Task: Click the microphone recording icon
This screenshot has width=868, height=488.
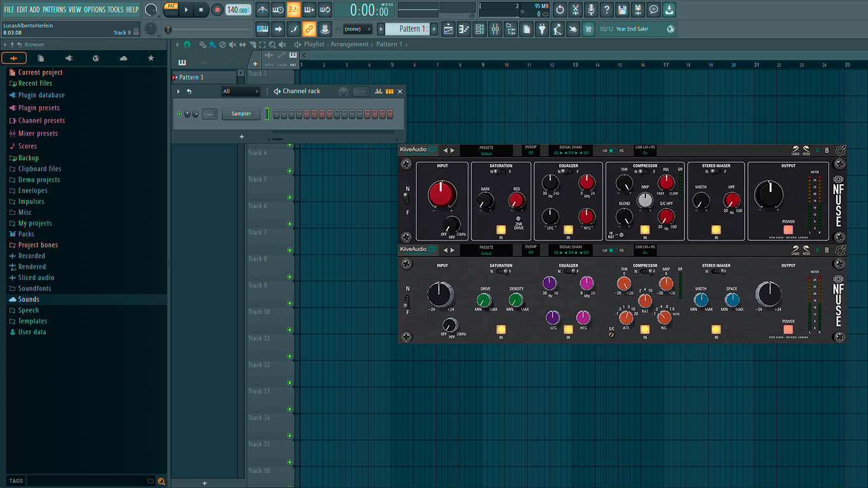Action: (x=591, y=10)
